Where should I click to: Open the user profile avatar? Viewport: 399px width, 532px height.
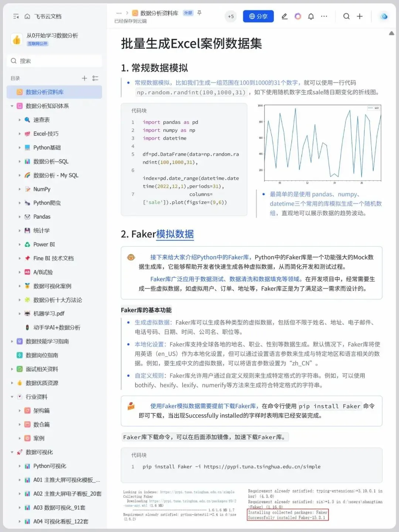point(384,16)
